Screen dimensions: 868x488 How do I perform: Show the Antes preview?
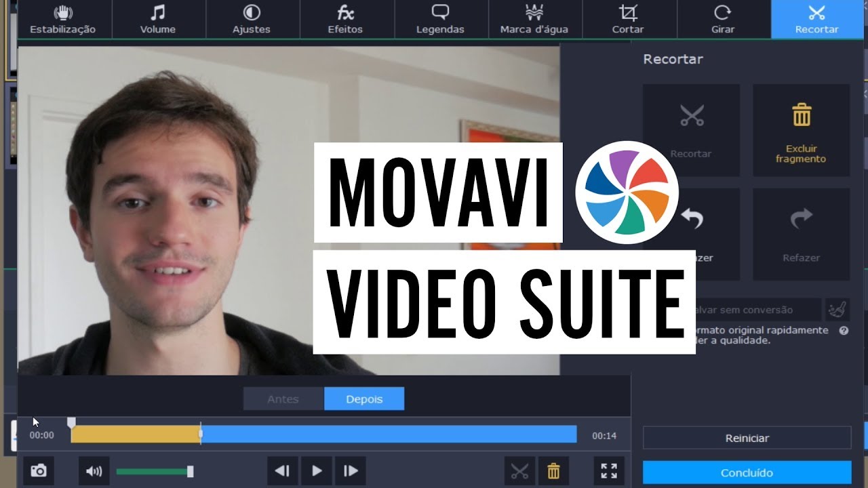tap(283, 399)
